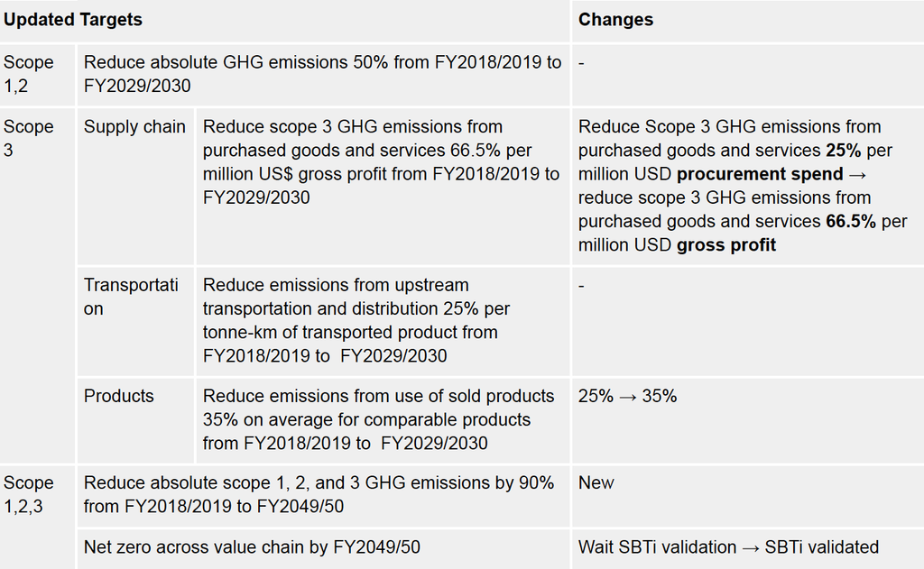Select the 25% → 35% change cell
This screenshot has width=924, height=569.
click(x=748, y=420)
